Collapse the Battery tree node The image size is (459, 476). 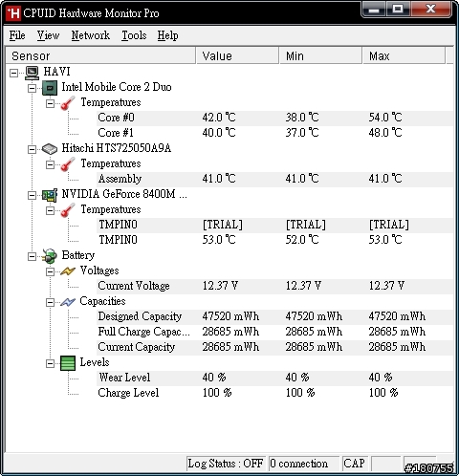tap(32, 256)
